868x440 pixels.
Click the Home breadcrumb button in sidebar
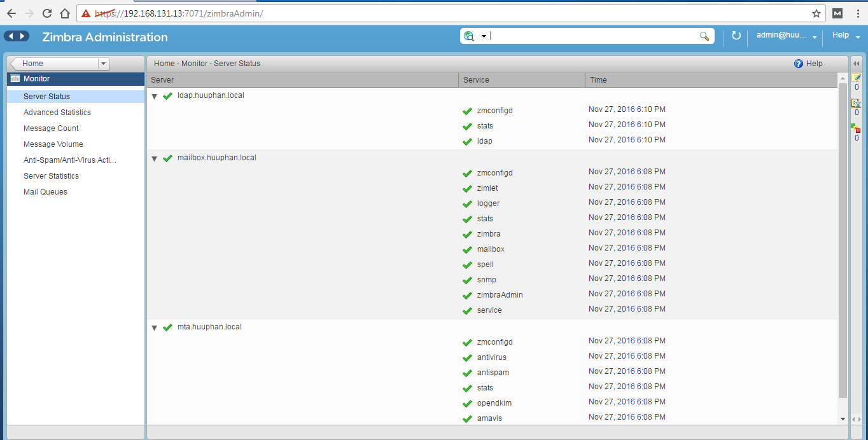pyautogui.click(x=53, y=64)
